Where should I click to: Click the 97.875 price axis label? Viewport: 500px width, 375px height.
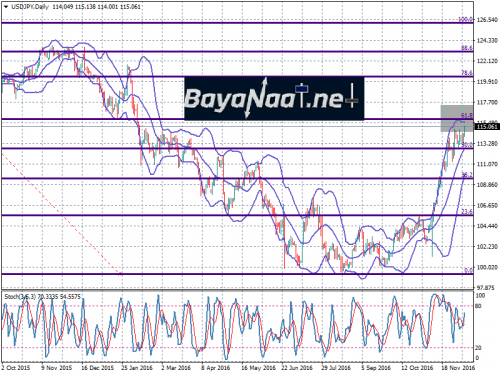point(487,287)
